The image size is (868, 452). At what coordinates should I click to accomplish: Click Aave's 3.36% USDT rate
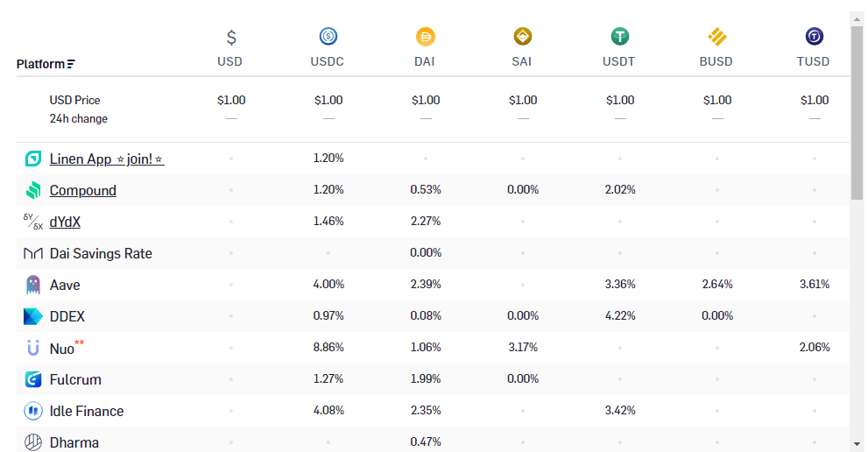click(620, 284)
